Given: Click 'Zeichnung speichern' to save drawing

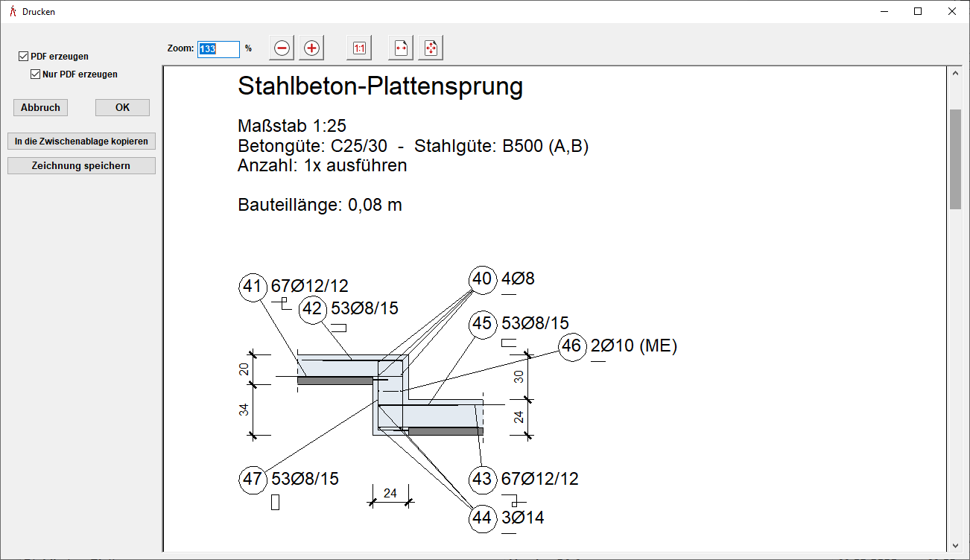Looking at the screenshot, I should tap(81, 166).
